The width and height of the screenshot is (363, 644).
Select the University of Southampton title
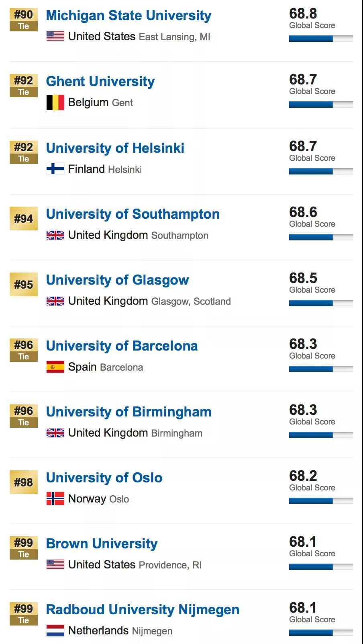pyautogui.click(x=133, y=214)
